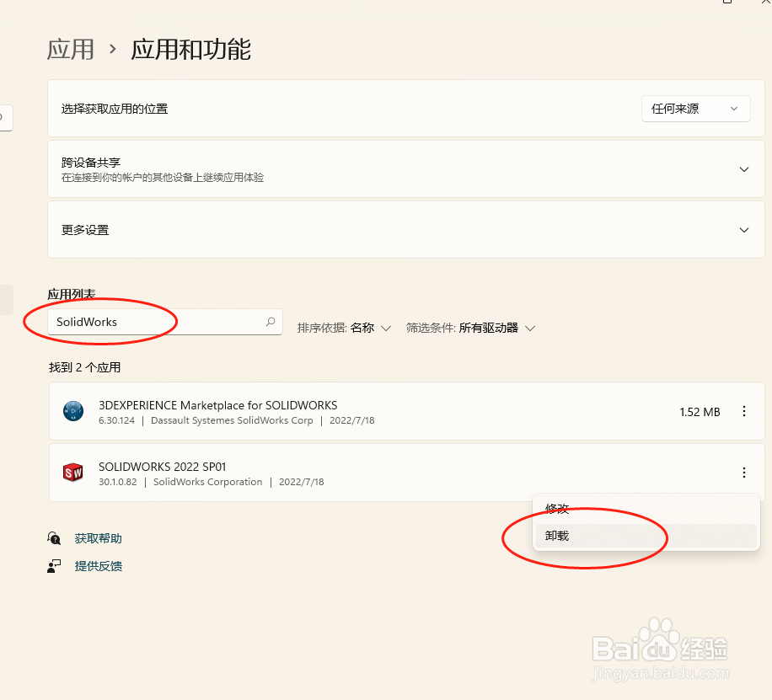Screen dimensions: 772x700
Task: Click the SOLIDWORKS 2022 SP01 app icon
Action: coord(73,473)
